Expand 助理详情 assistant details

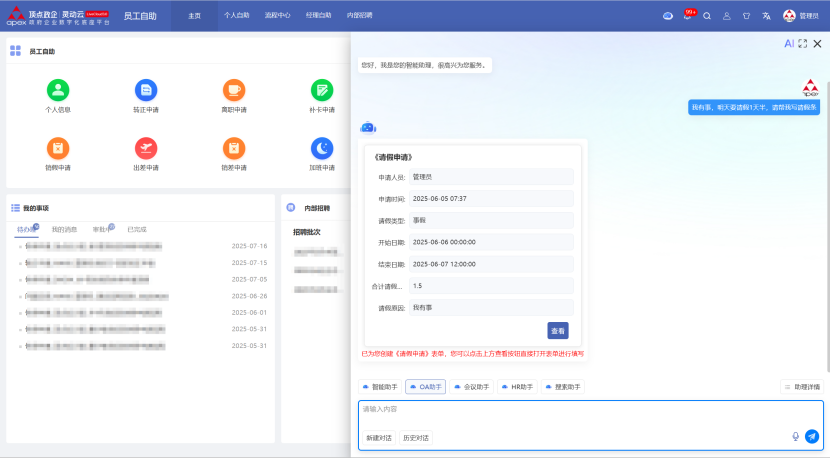801,386
